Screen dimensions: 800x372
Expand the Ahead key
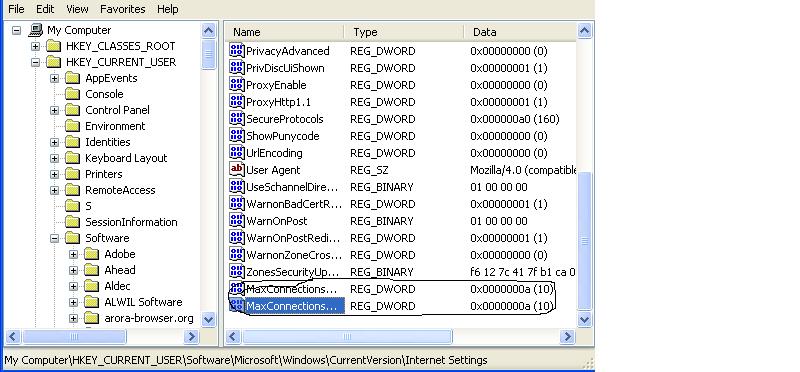click(x=73, y=270)
